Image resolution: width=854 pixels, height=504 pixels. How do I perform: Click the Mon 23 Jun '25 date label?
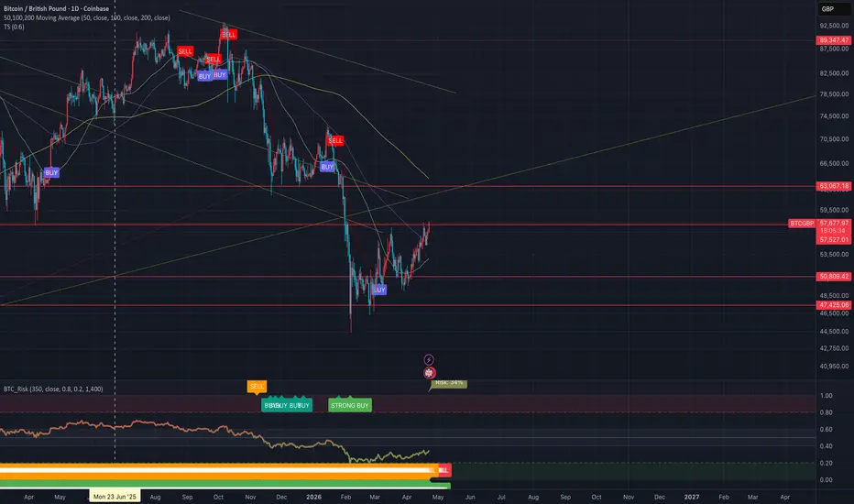pyautogui.click(x=115, y=497)
